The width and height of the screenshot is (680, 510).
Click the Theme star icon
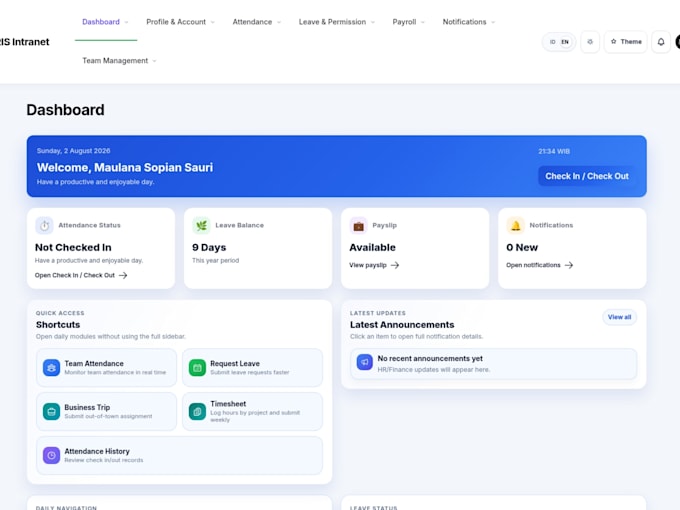[x=613, y=42]
